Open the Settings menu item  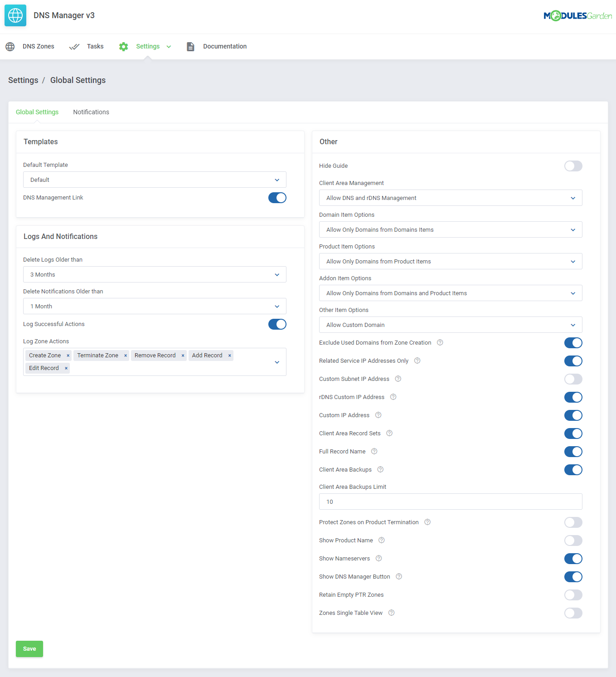click(145, 47)
